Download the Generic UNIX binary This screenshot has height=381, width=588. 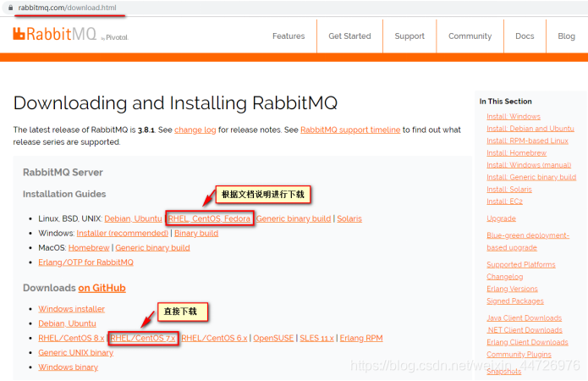click(76, 353)
